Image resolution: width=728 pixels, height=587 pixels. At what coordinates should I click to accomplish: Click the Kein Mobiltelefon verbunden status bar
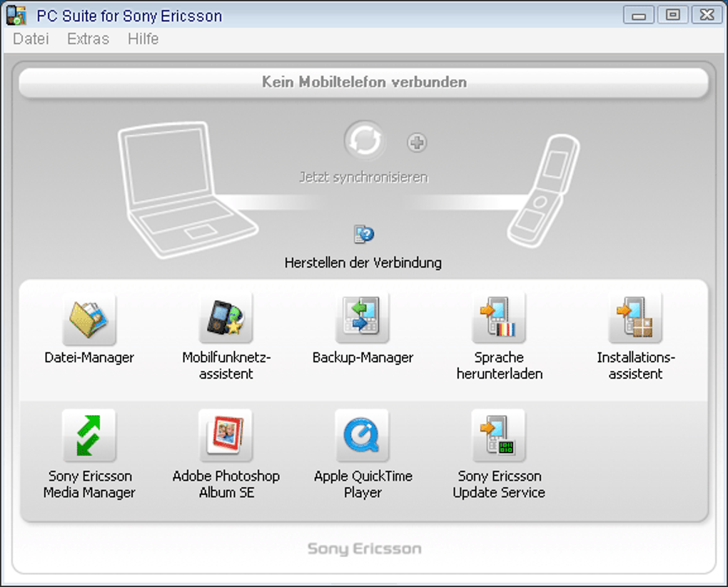coord(363,83)
